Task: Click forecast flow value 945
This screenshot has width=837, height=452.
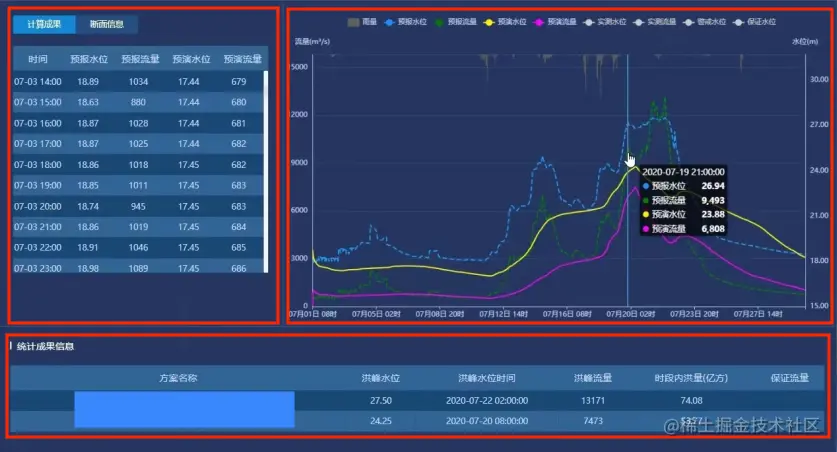Action: pyautogui.click(x=138, y=207)
